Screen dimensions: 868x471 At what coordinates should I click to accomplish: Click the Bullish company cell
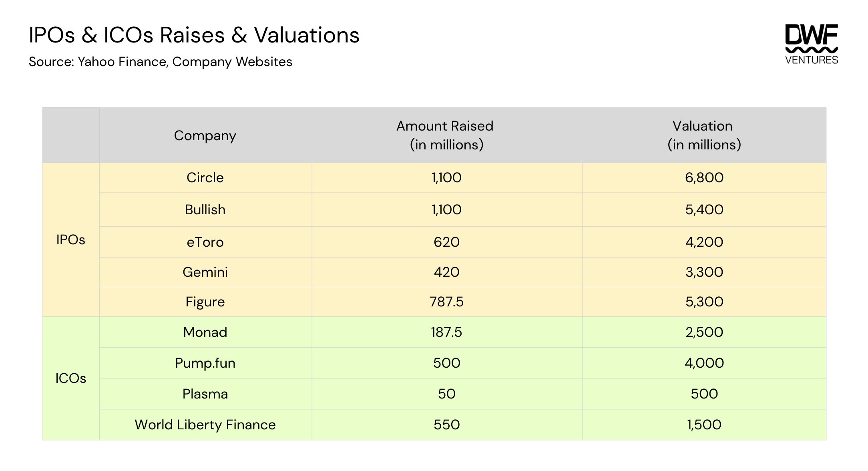click(205, 209)
